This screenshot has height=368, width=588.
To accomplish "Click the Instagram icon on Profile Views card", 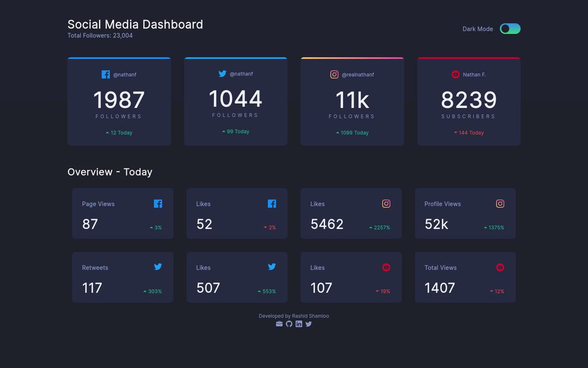I will click(500, 204).
